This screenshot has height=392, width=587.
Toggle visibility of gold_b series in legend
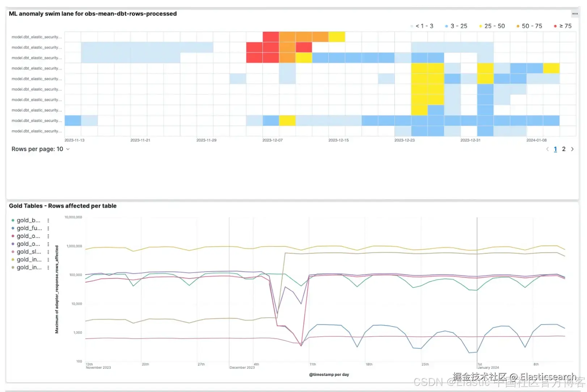[x=29, y=220]
